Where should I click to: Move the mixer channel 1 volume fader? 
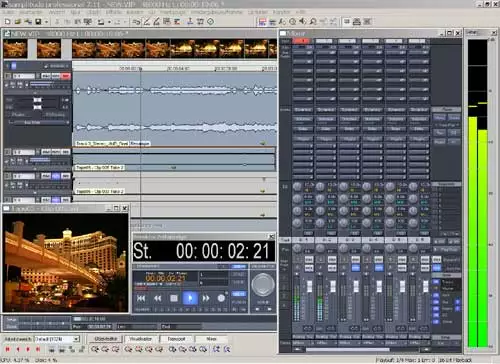point(309,286)
